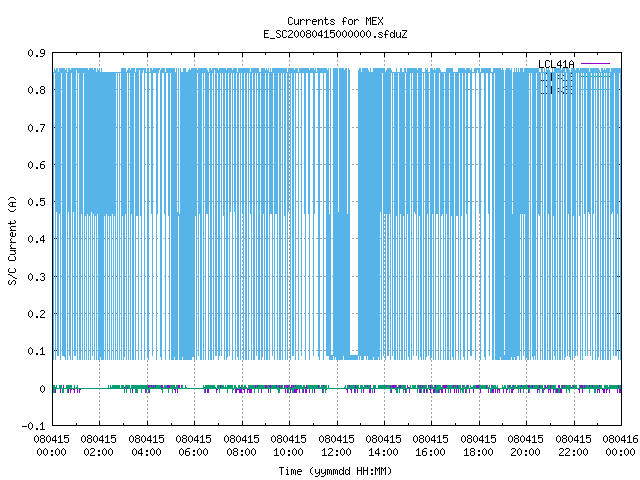
Task: Click the "S/C Current (A)" y-axis label
Action: [x=12, y=240]
